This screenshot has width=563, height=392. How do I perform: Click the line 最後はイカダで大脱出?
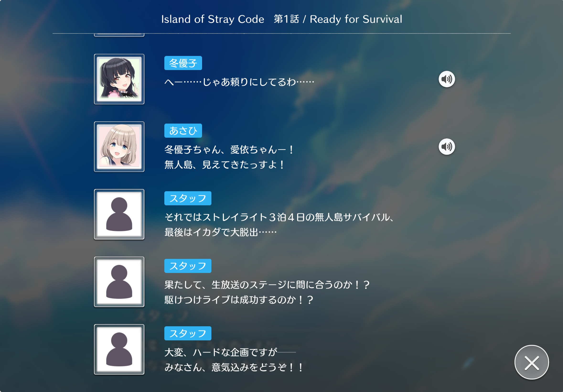coord(220,232)
